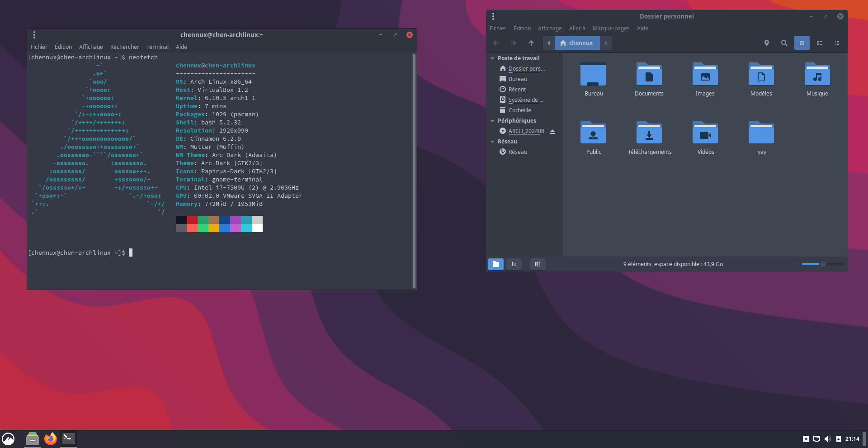Adjust the icon zoom slider

point(823,264)
